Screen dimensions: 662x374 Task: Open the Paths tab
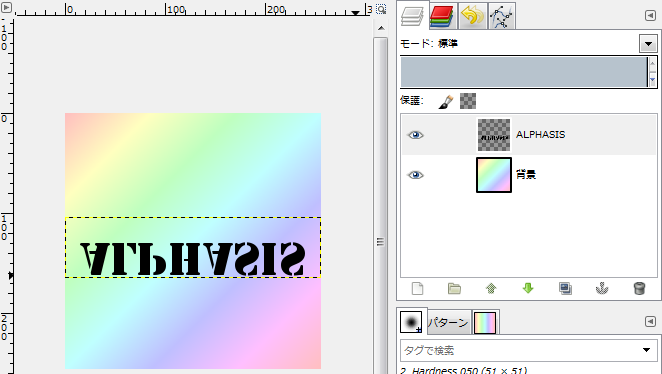(x=501, y=16)
